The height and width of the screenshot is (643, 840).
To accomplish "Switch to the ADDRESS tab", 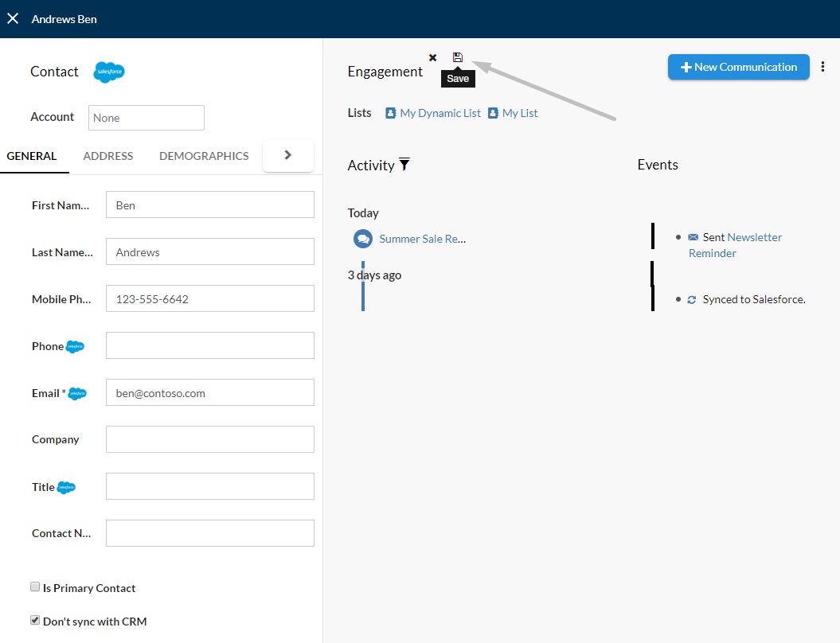I will pos(108,156).
